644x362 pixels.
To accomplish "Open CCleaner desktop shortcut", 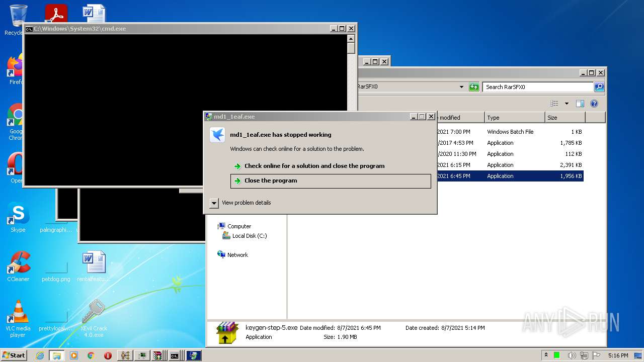I will pos(18,266).
